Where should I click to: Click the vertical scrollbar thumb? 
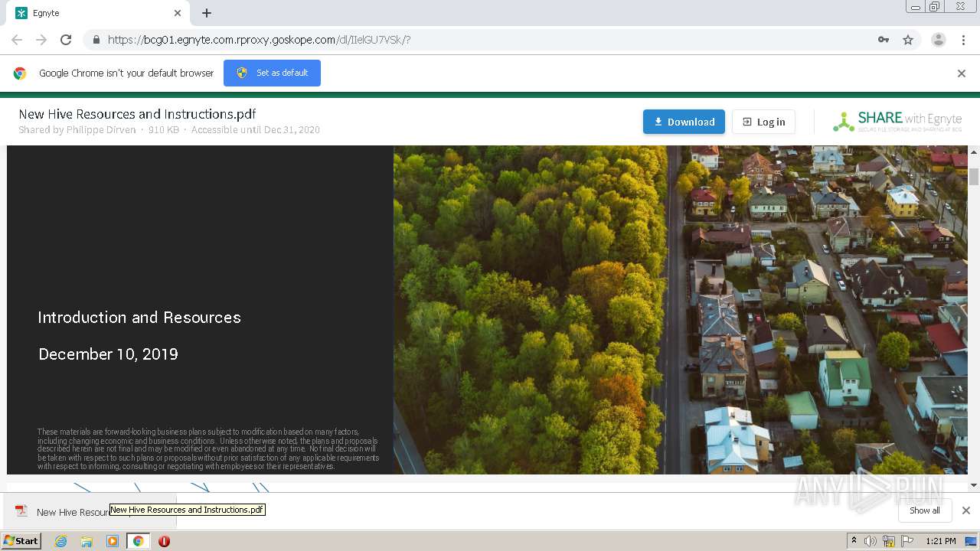click(974, 176)
